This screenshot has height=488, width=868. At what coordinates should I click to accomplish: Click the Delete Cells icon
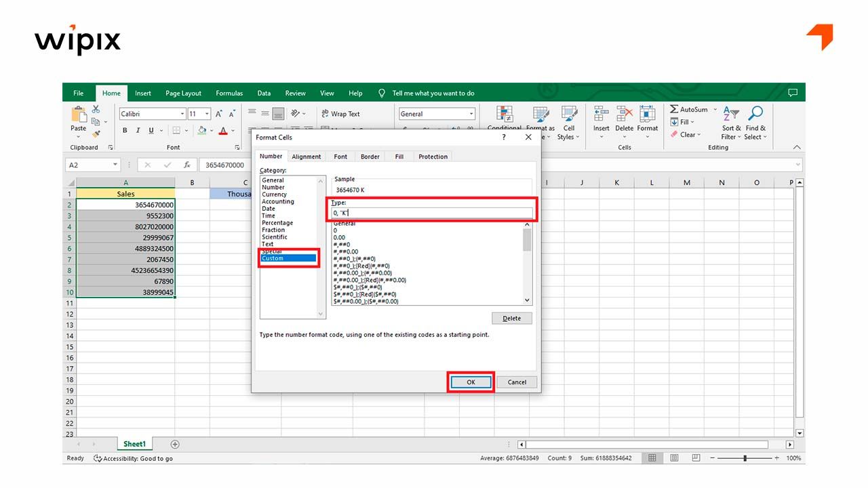[x=624, y=114]
